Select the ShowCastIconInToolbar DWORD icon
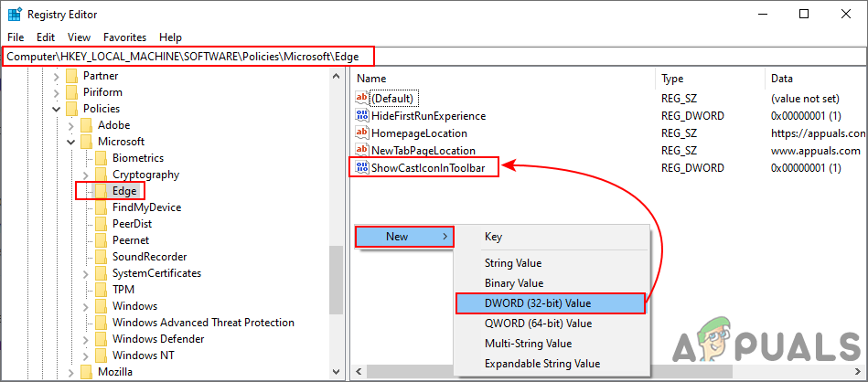 coord(361,167)
